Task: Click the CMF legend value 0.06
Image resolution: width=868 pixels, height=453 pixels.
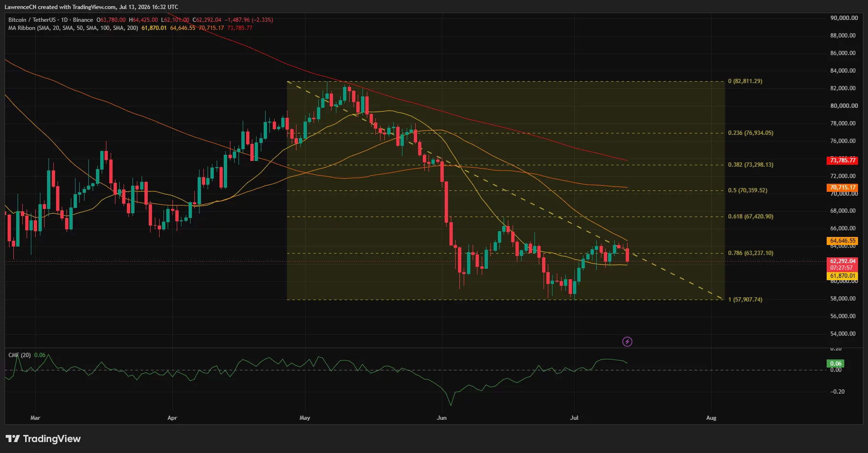Action: [x=40, y=355]
